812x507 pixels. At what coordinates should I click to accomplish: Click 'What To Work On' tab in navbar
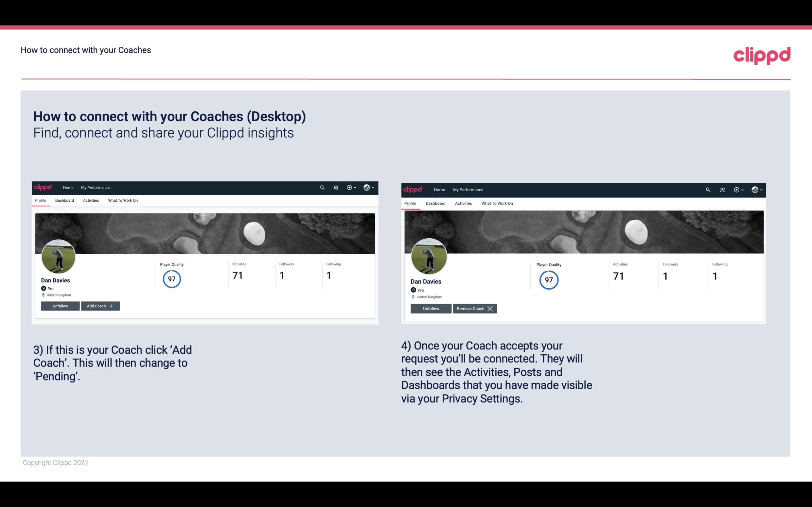pos(122,200)
